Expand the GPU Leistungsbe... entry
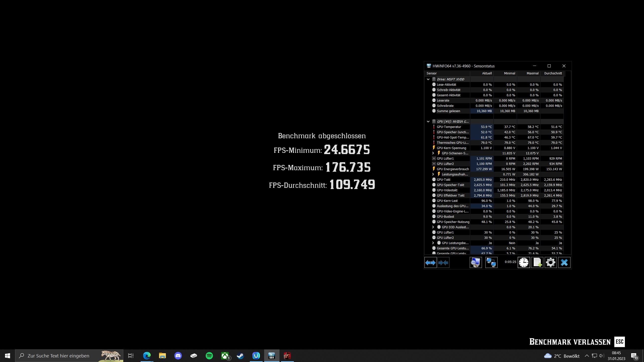644x362 pixels. pyautogui.click(x=433, y=243)
